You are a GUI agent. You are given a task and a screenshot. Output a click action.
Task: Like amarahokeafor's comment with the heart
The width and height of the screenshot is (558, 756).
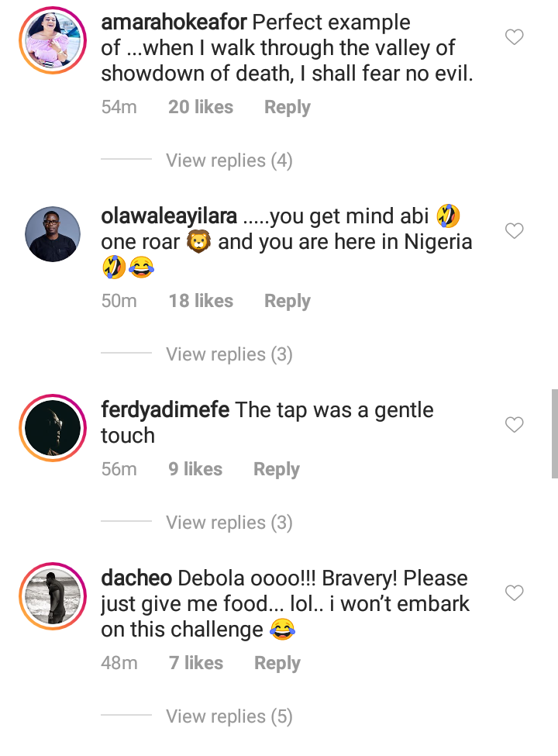pos(514,37)
